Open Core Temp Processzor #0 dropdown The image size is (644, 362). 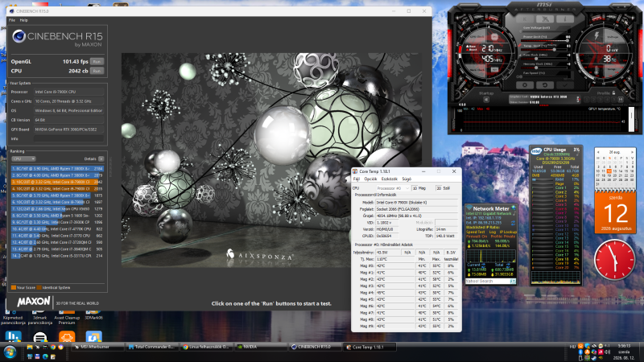click(x=393, y=188)
